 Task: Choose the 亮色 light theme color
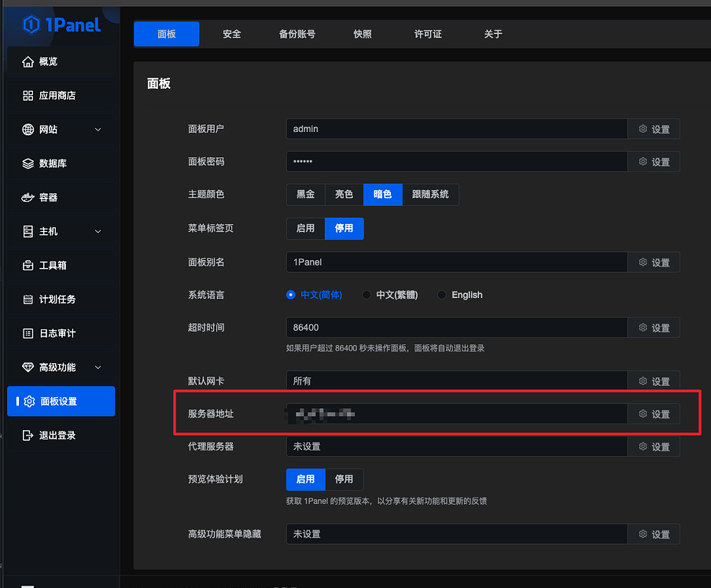(343, 194)
